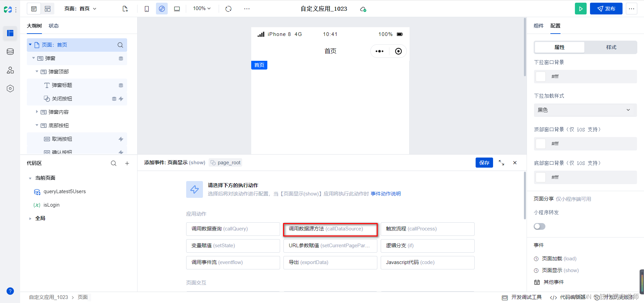Open the materials/components icon in left sidebar
Viewport: 644px width, 303px height.
[x=10, y=70]
